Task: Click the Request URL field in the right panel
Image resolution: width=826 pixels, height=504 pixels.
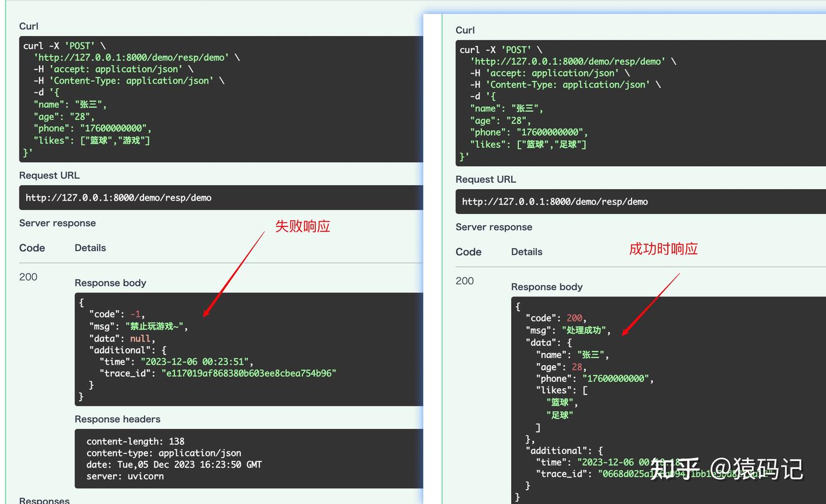Action: (555, 201)
